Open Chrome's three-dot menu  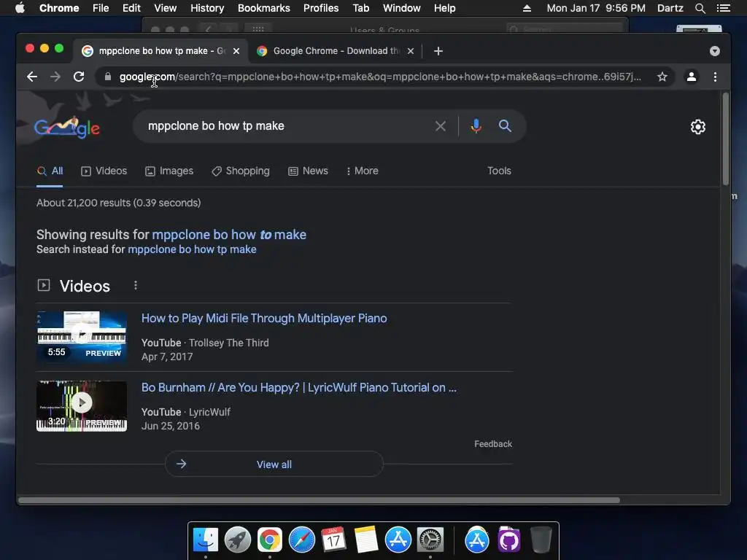pyautogui.click(x=715, y=77)
